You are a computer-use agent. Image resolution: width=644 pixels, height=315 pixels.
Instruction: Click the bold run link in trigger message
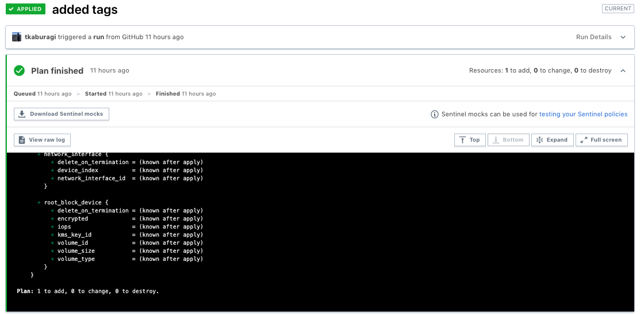(98, 37)
